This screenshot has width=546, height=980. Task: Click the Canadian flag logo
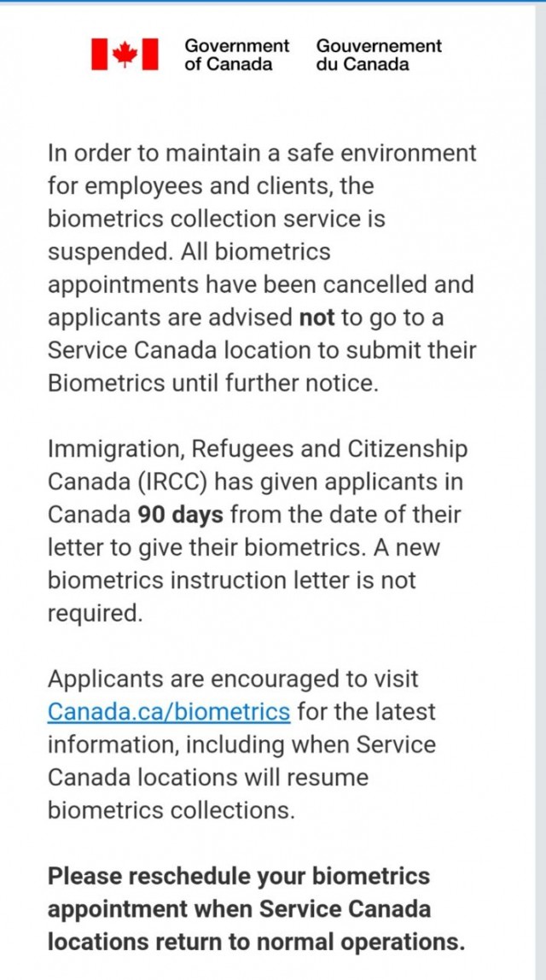[x=125, y=55]
